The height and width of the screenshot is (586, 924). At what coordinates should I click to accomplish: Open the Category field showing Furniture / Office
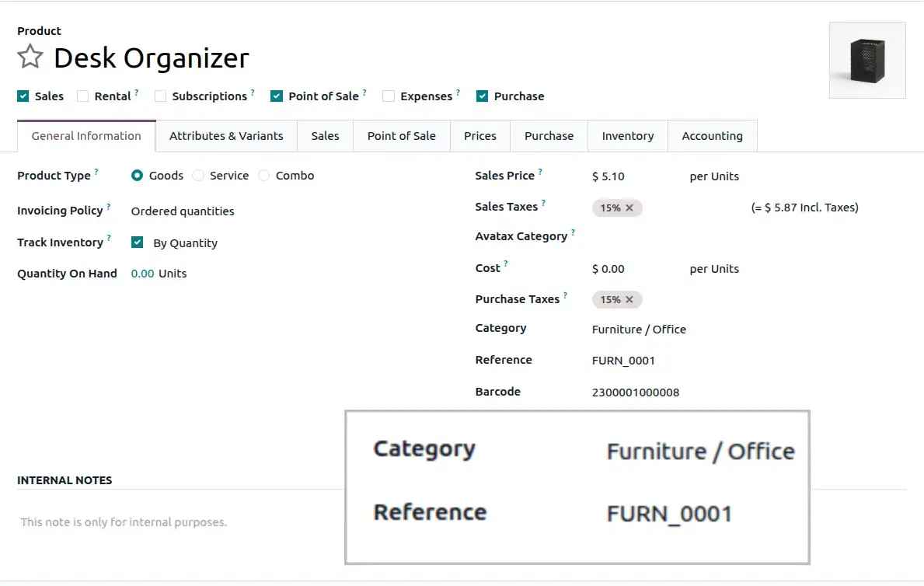coord(639,330)
